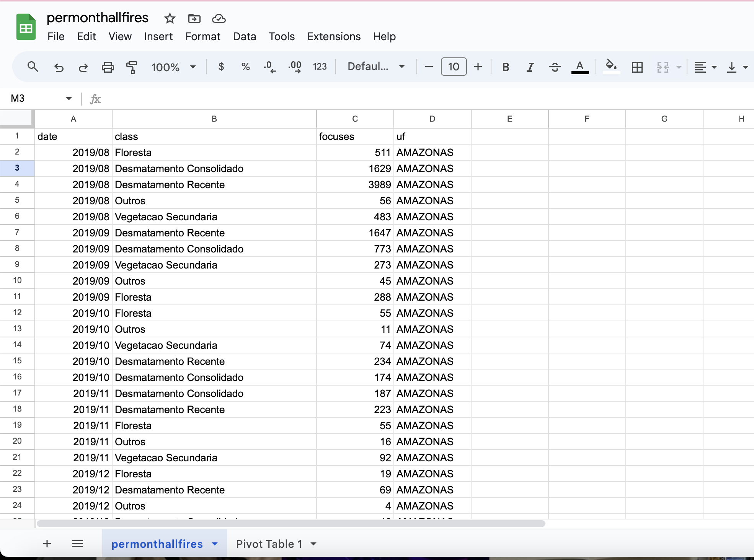Star the permonthallfires document
754x560 pixels.
tap(170, 18)
